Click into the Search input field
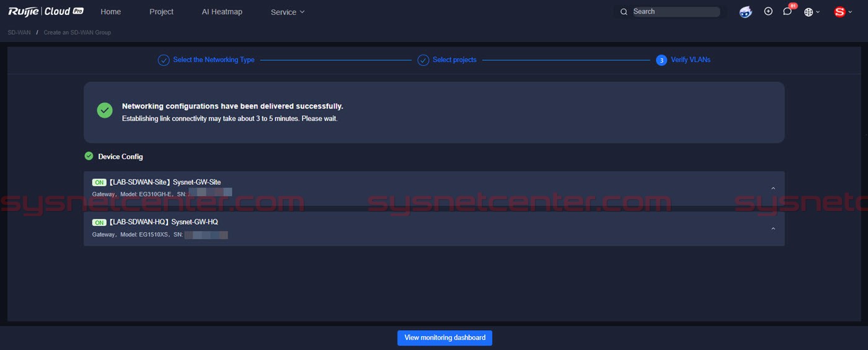 tap(675, 12)
